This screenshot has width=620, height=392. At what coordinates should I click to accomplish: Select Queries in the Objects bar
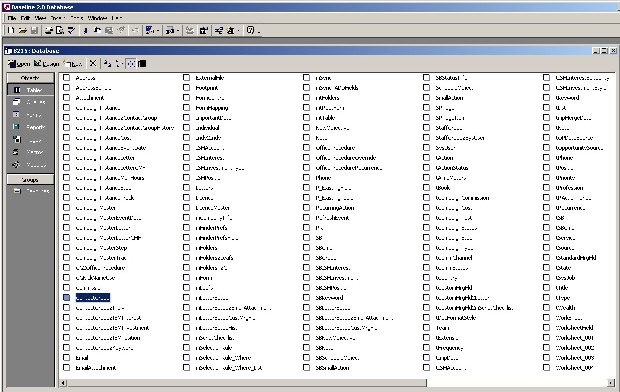[30, 102]
